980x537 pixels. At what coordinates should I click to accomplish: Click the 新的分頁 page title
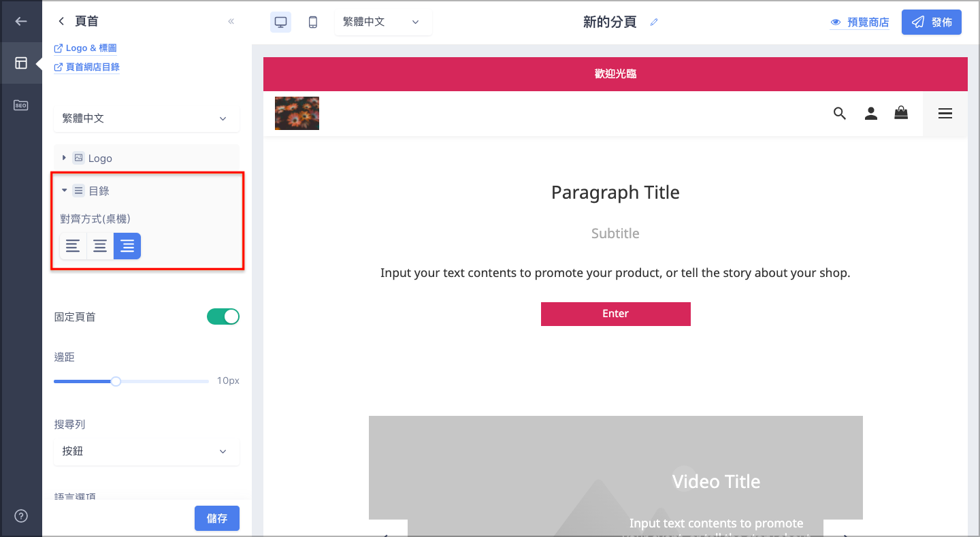click(x=610, y=22)
